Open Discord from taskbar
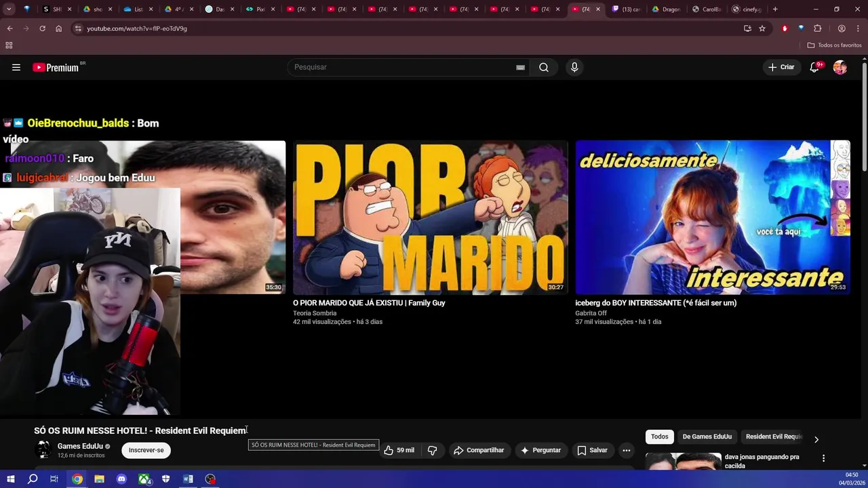868x488 pixels. pyautogui.click(x=121, y=479)
